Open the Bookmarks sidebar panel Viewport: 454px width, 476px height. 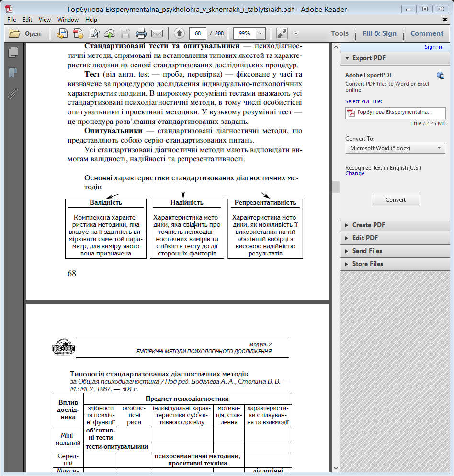[x=13, y=73]
